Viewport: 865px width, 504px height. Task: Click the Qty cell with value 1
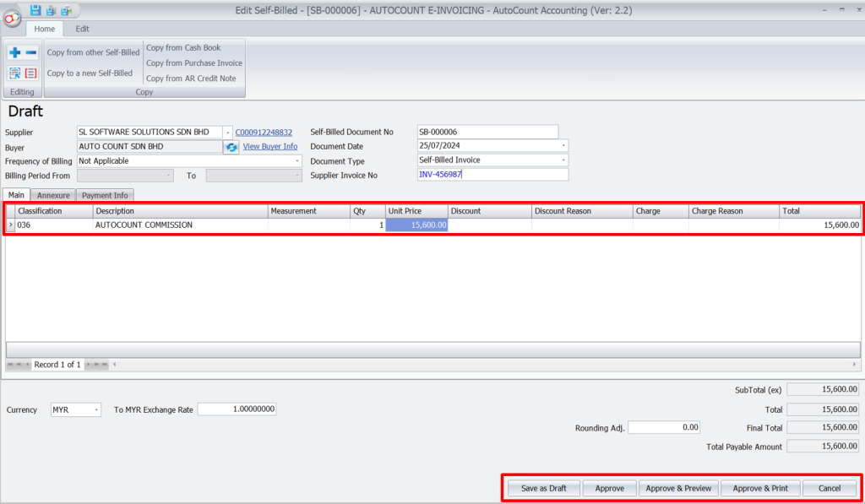click(367, 225)
